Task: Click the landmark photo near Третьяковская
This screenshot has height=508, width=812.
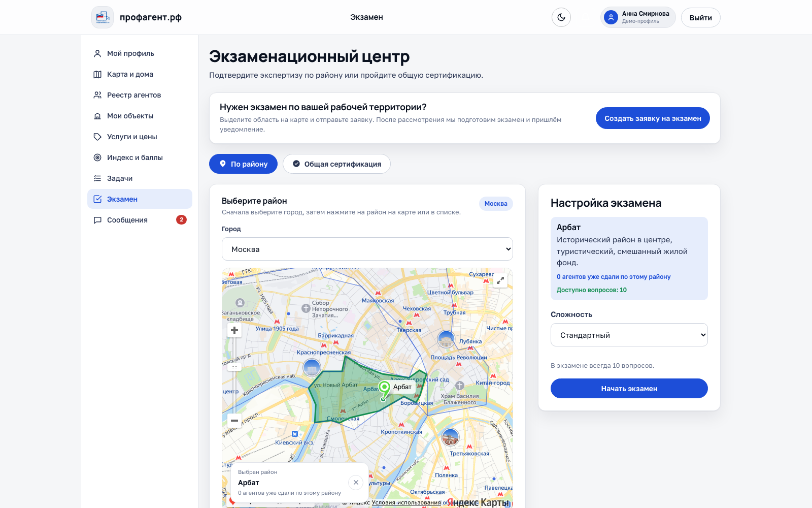Action: (x=450, y=437)
